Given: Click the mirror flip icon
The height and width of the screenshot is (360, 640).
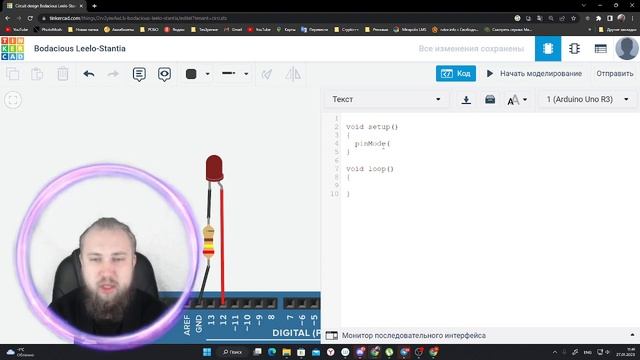Looking at the screenshot, I should pyautogui.click(x=293, y=74).
